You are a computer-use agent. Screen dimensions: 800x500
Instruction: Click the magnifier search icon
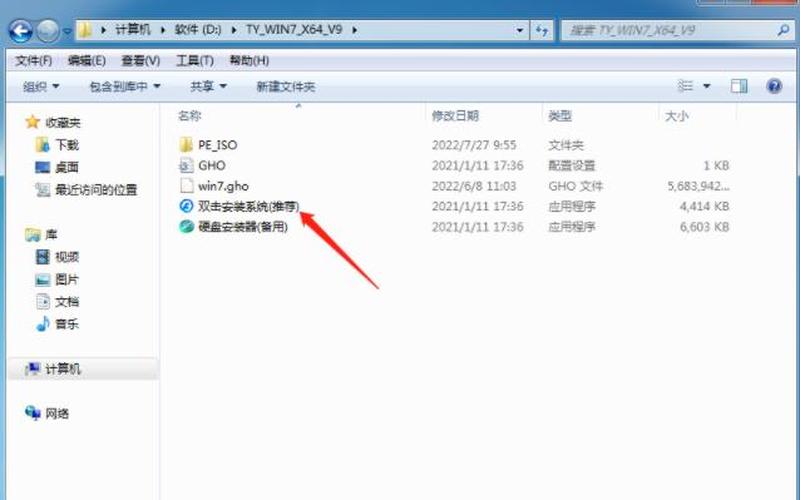[783, 31]
